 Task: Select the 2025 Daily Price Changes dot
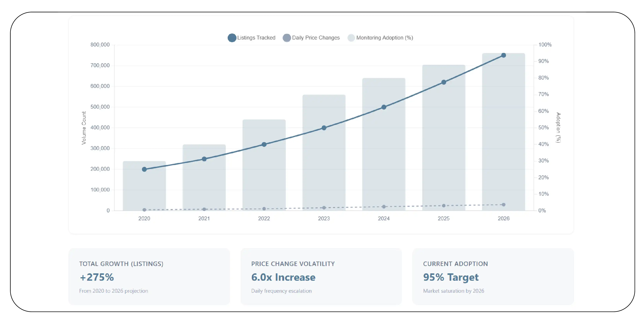click(x=443, y=205)
